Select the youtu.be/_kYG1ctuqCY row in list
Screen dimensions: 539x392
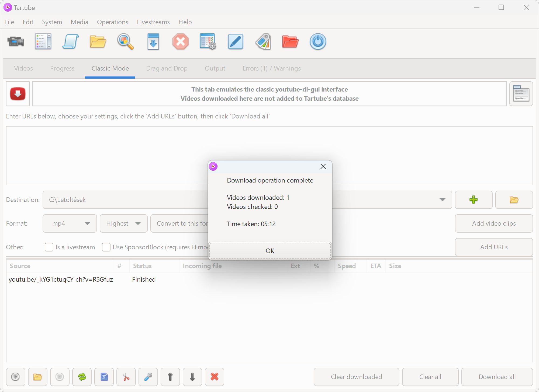pyautogui.click(x=269, y=279)
